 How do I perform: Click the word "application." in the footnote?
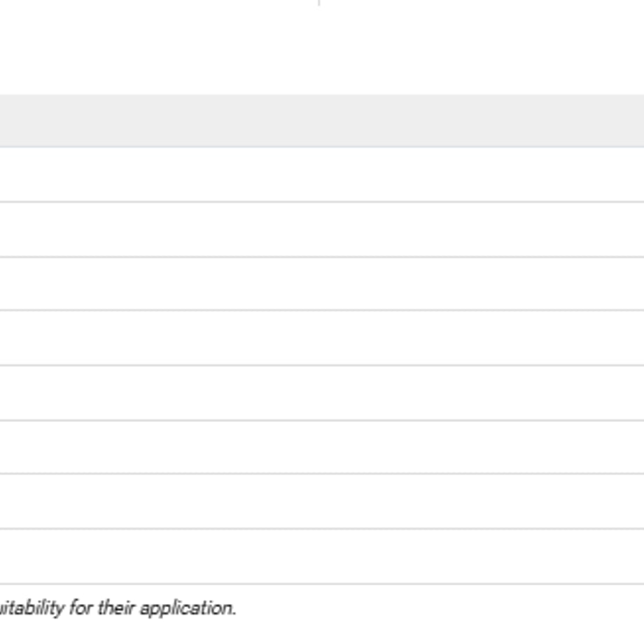(188, 609)
